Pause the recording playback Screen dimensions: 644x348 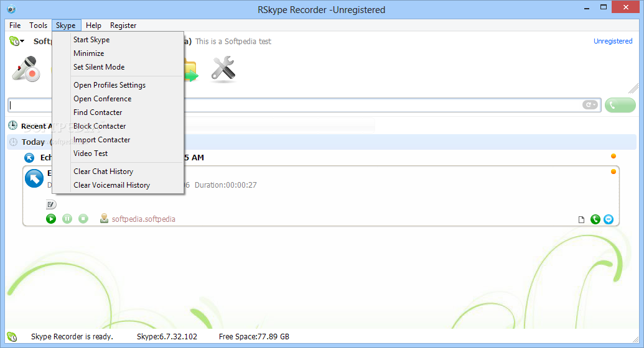point(67,219)
